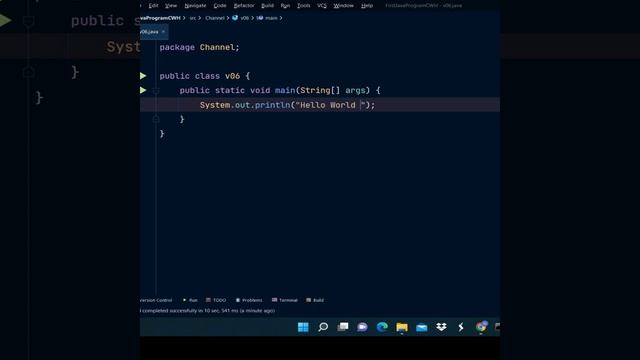Open Task View on the taskbar

[x=343, y=327]
